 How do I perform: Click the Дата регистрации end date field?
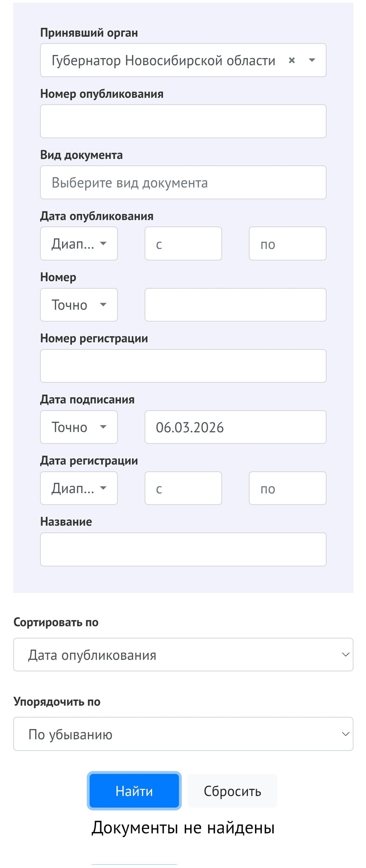[x=287, y=488]
